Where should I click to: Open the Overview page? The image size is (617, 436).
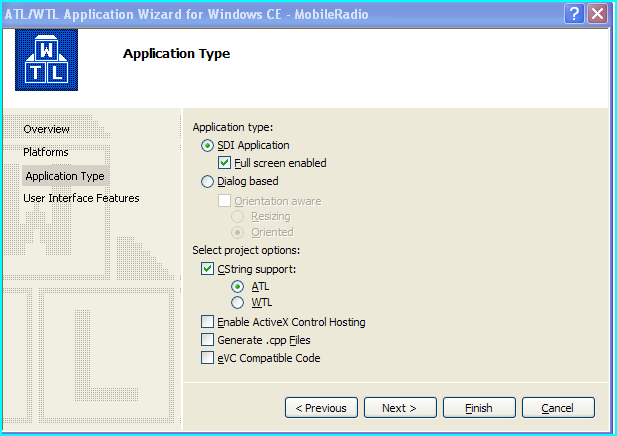[47, 129]
